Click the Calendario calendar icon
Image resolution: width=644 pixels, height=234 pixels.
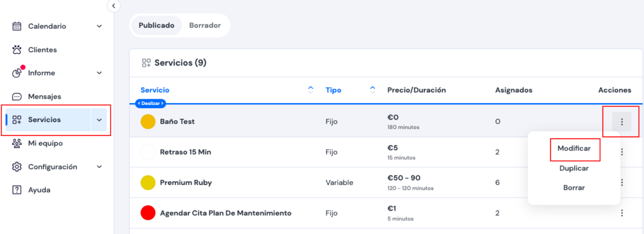click(17, 26)
